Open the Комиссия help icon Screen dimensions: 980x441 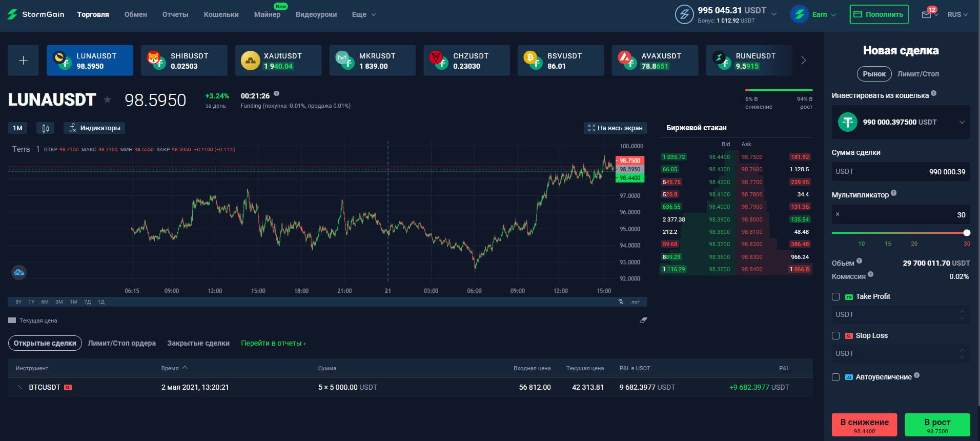pyautogui.click(x=870, y=274)
